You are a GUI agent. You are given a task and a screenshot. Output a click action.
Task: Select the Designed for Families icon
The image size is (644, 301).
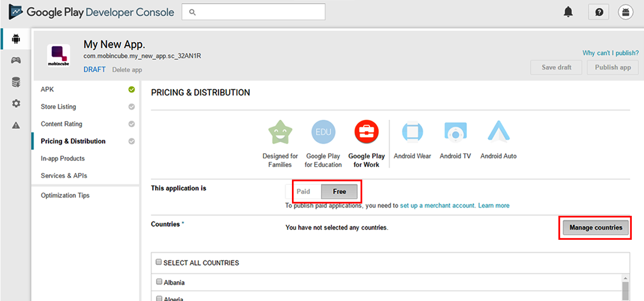point(280,133)
